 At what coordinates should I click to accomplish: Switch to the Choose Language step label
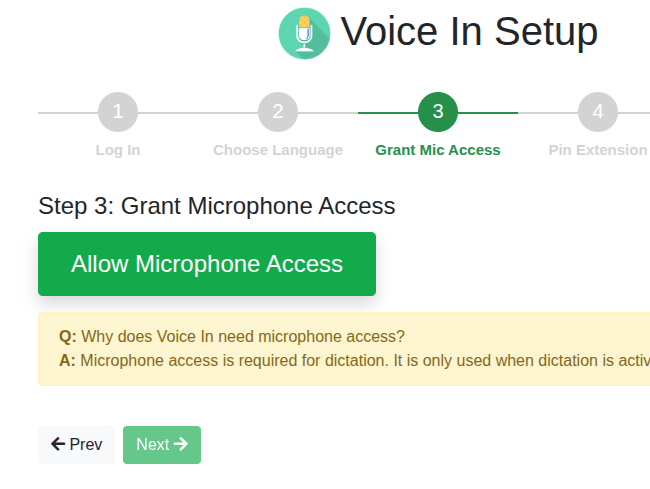(278, 150)
